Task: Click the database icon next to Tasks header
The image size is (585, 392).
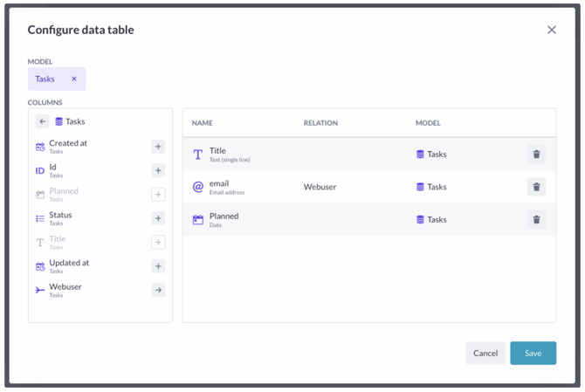Action: 58,121
